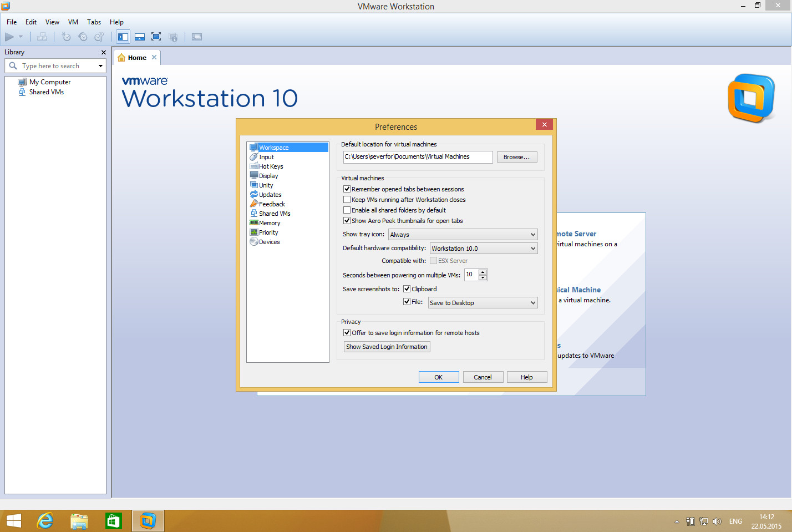Image resolution: width=792 pixels, height=532 pixels.
Task: Open the VM menu
Action: pos(73,22)
